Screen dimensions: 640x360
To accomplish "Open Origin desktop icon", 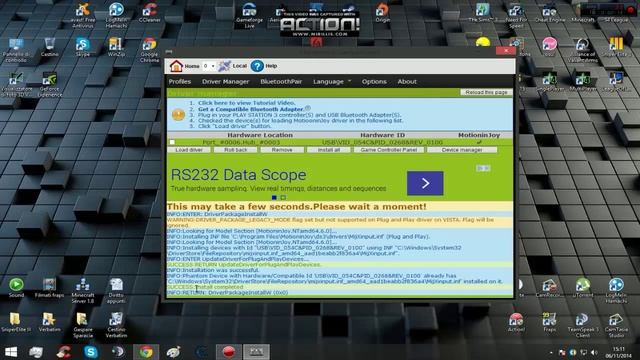I will click(x=382, y=13).
